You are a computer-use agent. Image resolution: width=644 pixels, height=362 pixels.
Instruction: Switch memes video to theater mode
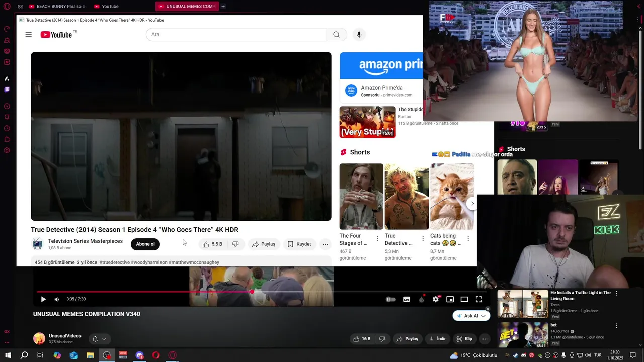(x=464, y=299)
